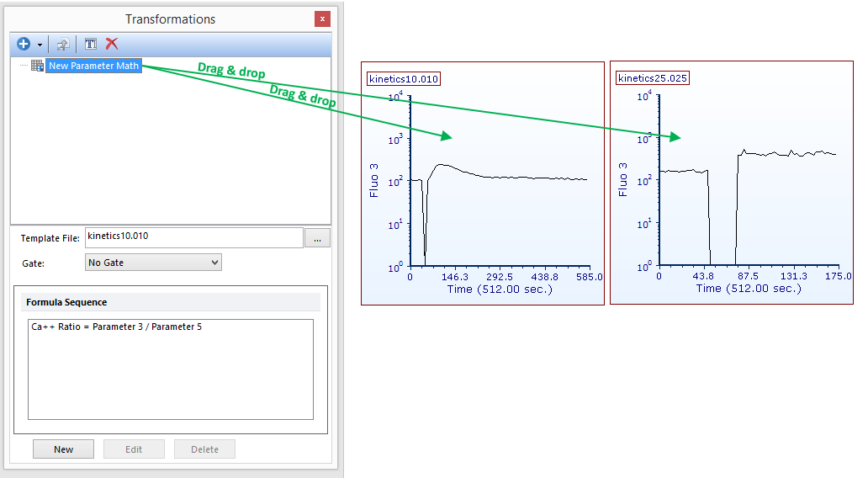The image size is (868, 478).
Task: Click the Fluo 3 axis label on kinetics10.010
Action: pyautogui.click(x=374, y=180)
